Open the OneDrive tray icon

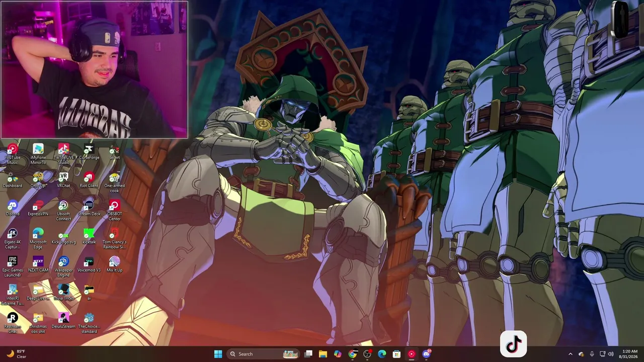coord(581,354)
